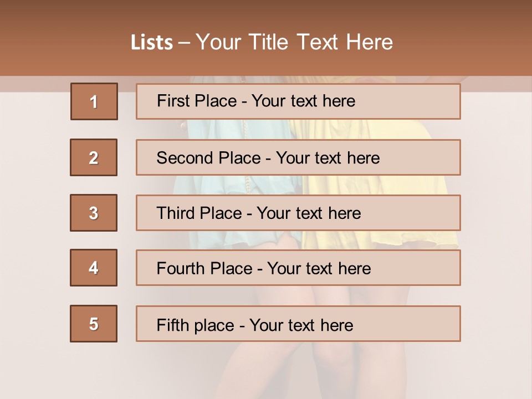Click the number 1 box
532x399 pixels.
tap(94, 101)
